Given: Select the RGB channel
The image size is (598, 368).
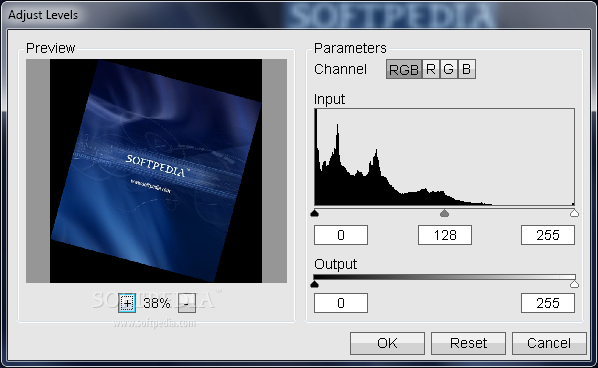Looking at the screenshot, I should [404, 69].
